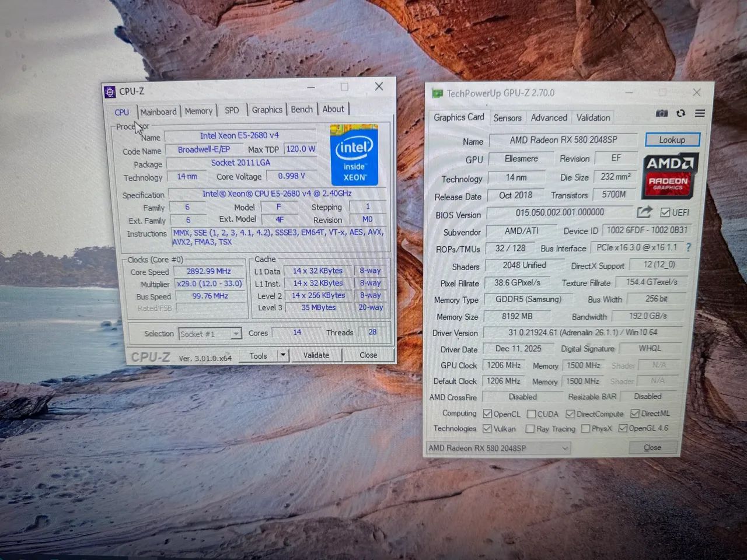
Task: Click the Lookup button
Action: click(x=672, y=140)
